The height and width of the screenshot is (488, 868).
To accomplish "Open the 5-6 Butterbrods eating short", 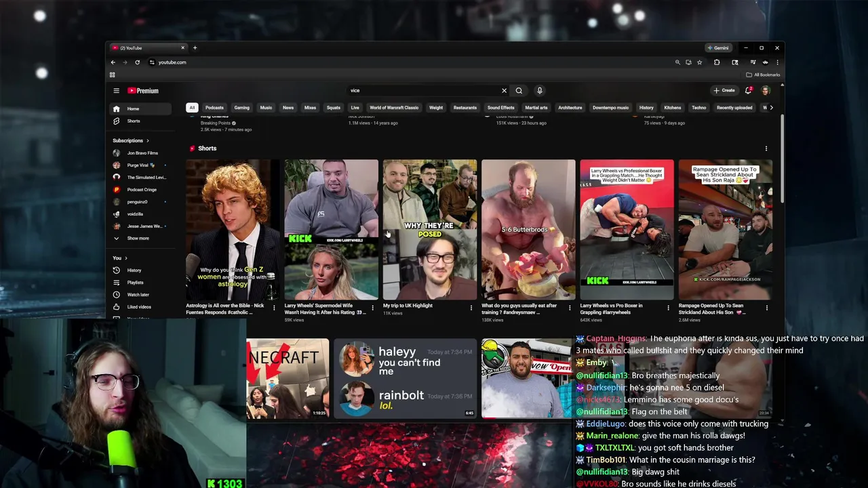I will [528, 230].
